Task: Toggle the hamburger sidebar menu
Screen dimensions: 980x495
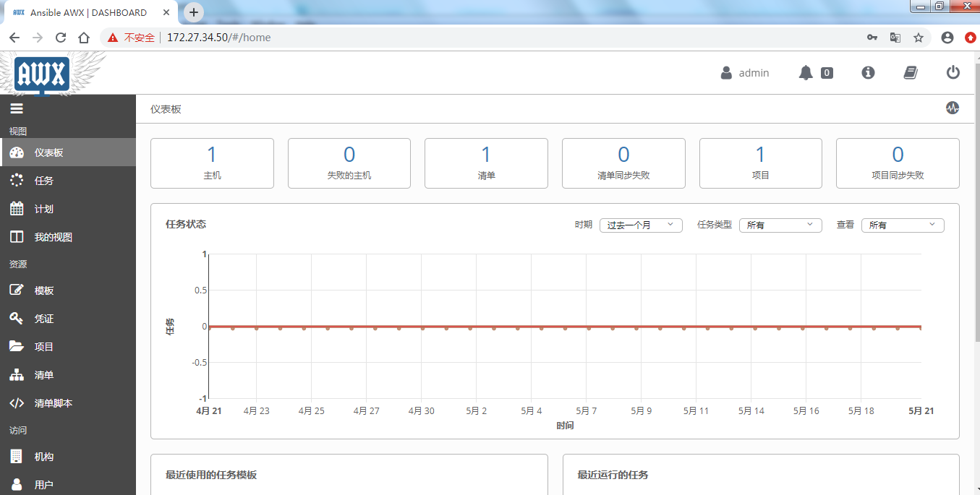Action: [16, 109]
